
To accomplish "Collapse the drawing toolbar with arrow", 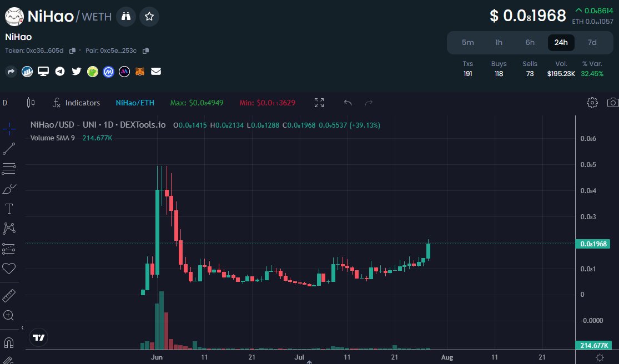I will click(23, 328).
